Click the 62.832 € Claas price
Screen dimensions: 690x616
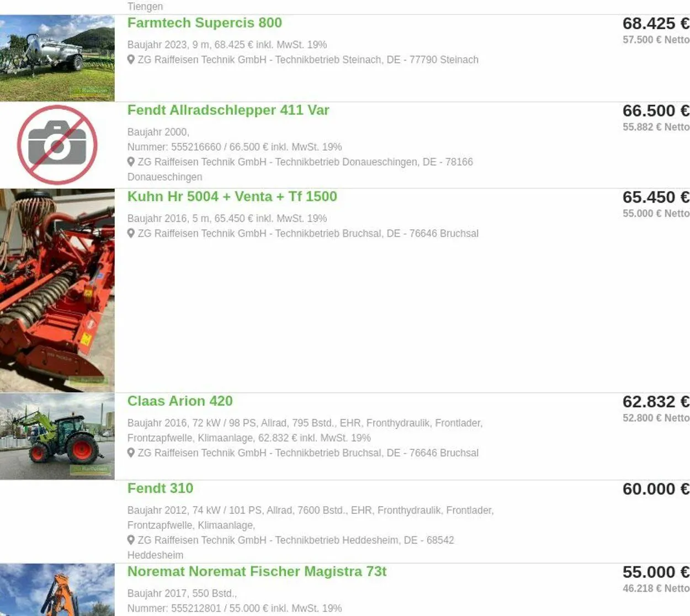(x=656, y=402)
